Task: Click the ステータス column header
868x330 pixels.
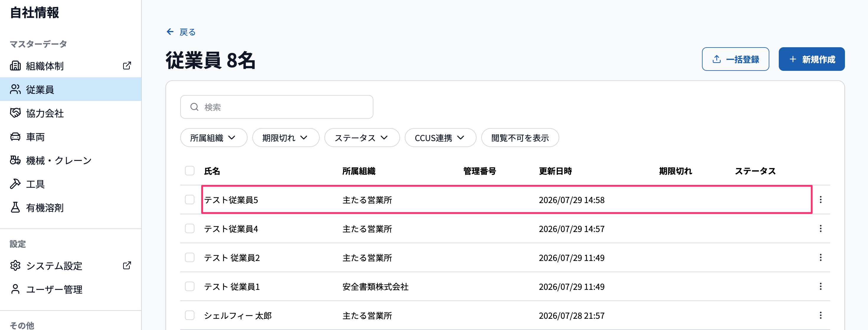Action: (x=755, y=171)
